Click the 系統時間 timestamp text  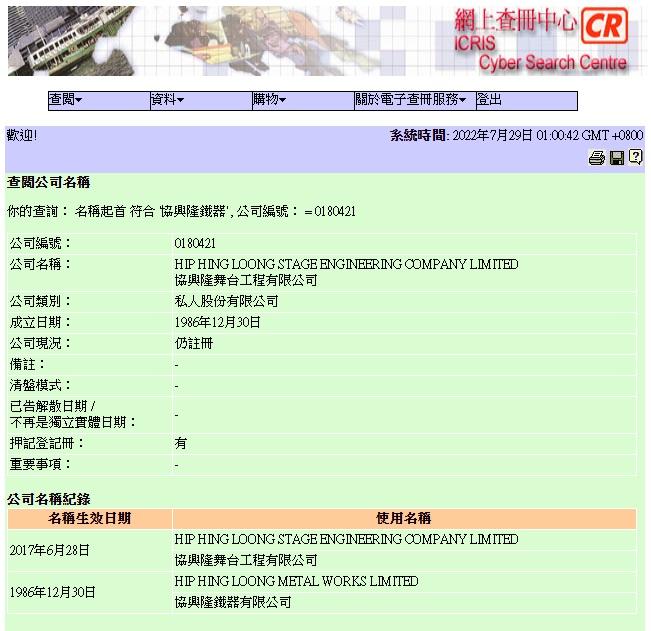coord(516,135)
